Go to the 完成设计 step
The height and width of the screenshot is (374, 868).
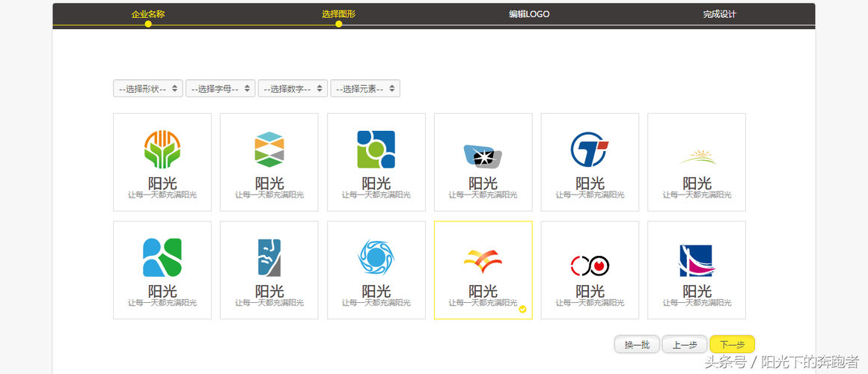pos(720,14)
